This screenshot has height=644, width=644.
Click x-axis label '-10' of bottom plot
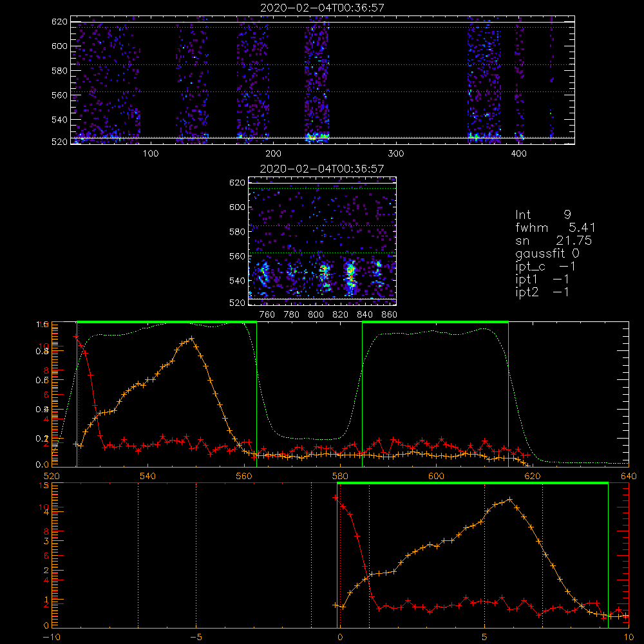pyautogui.click(x=52, y=638)
